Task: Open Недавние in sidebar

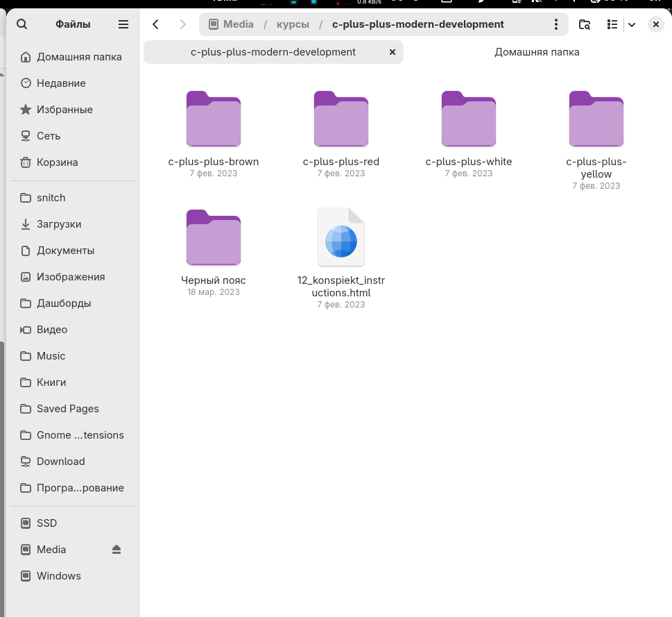Action: [73, 83]
